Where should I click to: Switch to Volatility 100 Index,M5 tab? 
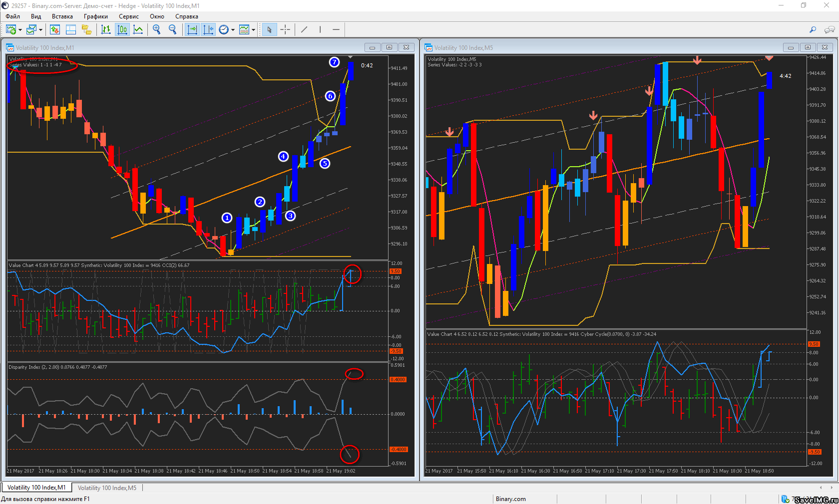(107, 488)
